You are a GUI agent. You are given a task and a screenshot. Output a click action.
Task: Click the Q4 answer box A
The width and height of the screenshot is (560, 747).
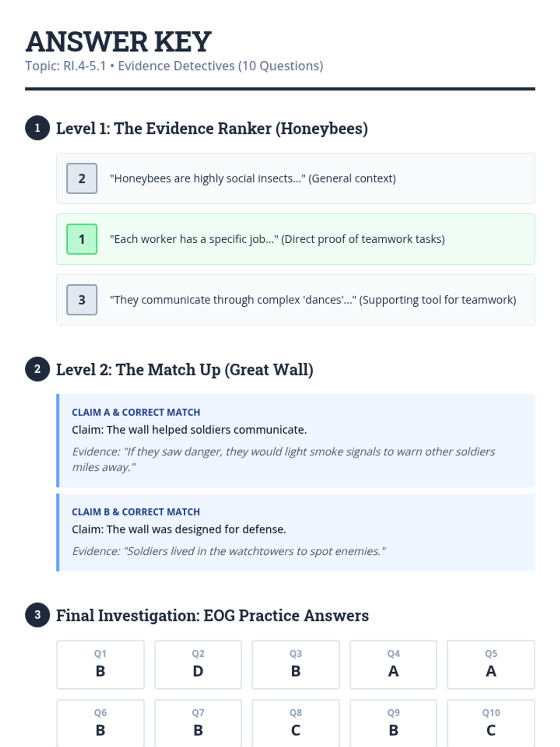click(393, 665)
